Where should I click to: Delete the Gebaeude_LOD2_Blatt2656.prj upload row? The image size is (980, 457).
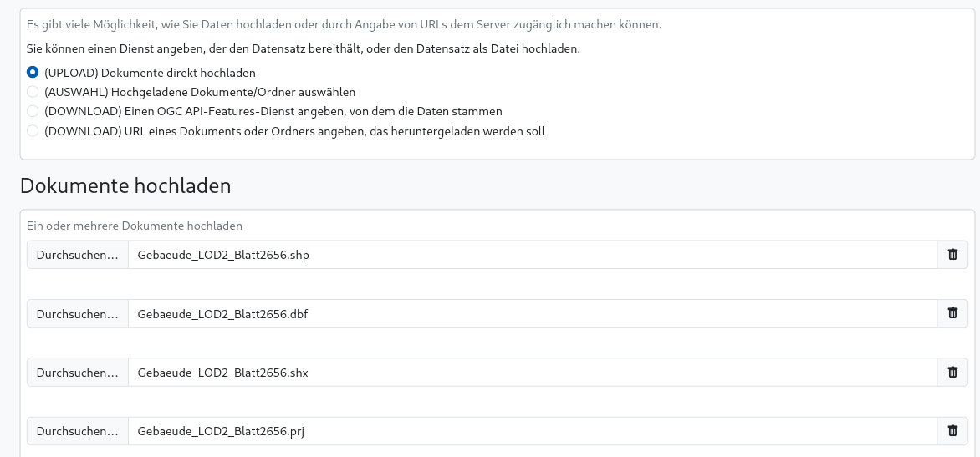coord(952,431)
